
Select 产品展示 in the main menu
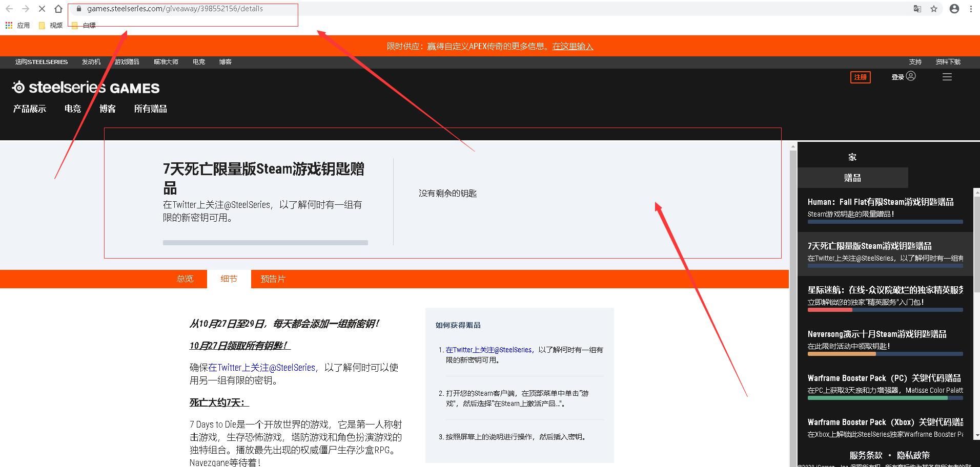coord(30,109)
